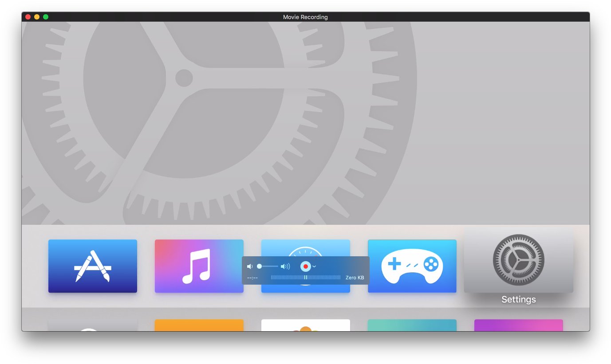Click the audio level meter bar

click(x=306, y=278)
